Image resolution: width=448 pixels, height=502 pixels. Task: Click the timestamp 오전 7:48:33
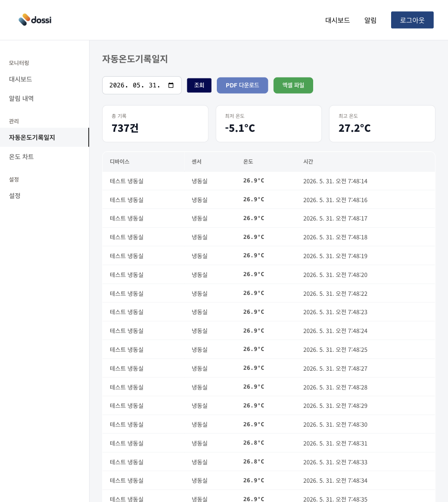coord(336,462)
